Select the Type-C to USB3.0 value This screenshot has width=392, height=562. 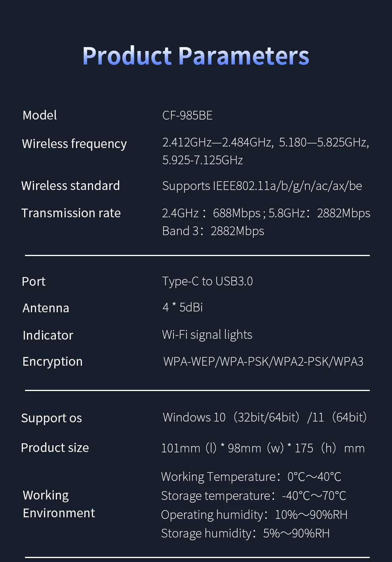(207, 281)
